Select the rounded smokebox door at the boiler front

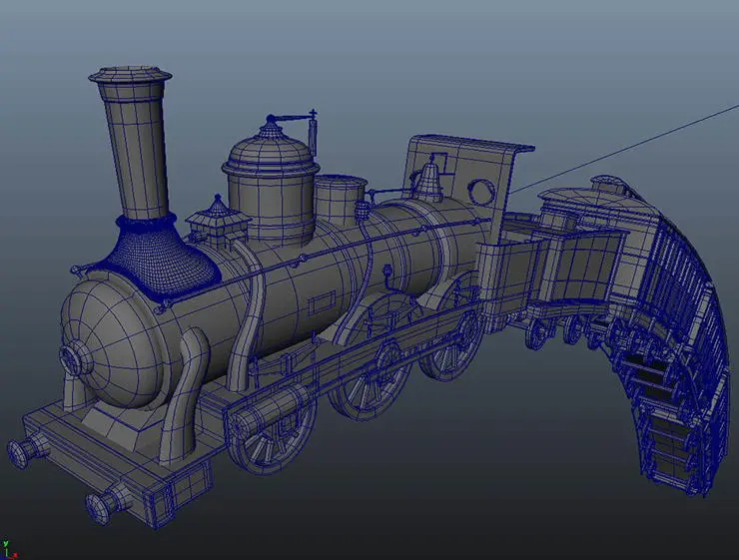pos(113,341)
